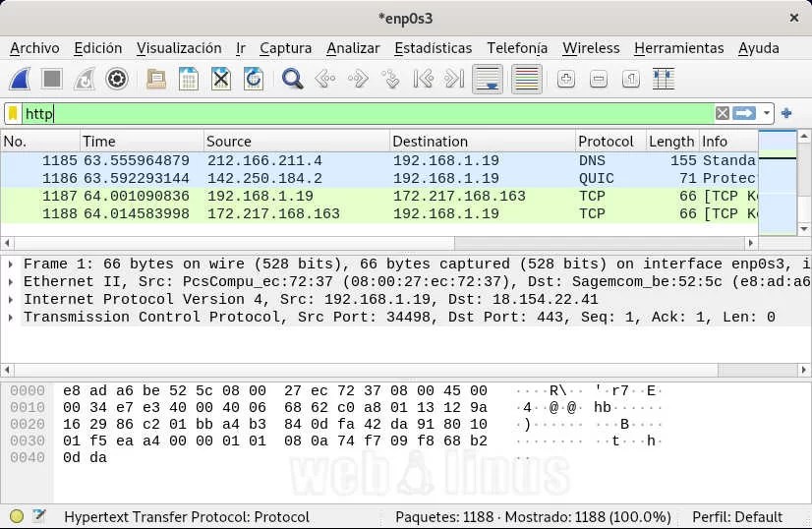Sort by the Length column header
Image resolution: width=812 pixels, height=529 pixels.
click(671, 142)
